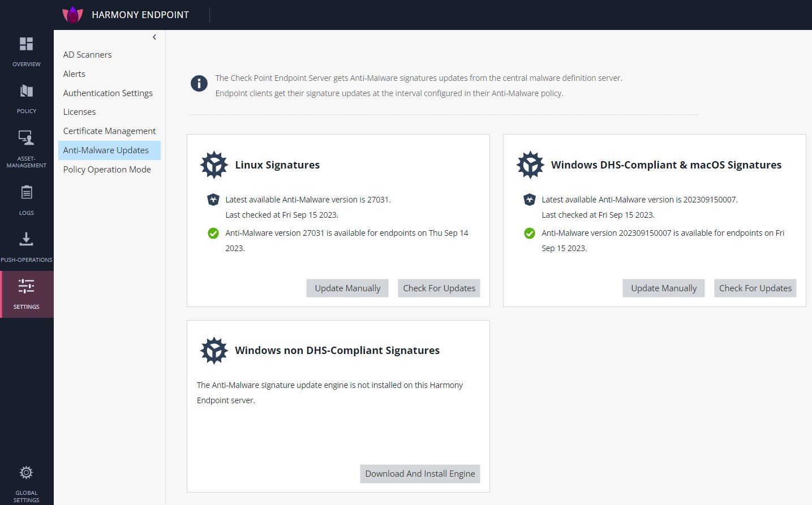This screenshot has height=505, width=812.
Task: Select Anti-Malware Updates menu item
Action: [x=109, y=150]
